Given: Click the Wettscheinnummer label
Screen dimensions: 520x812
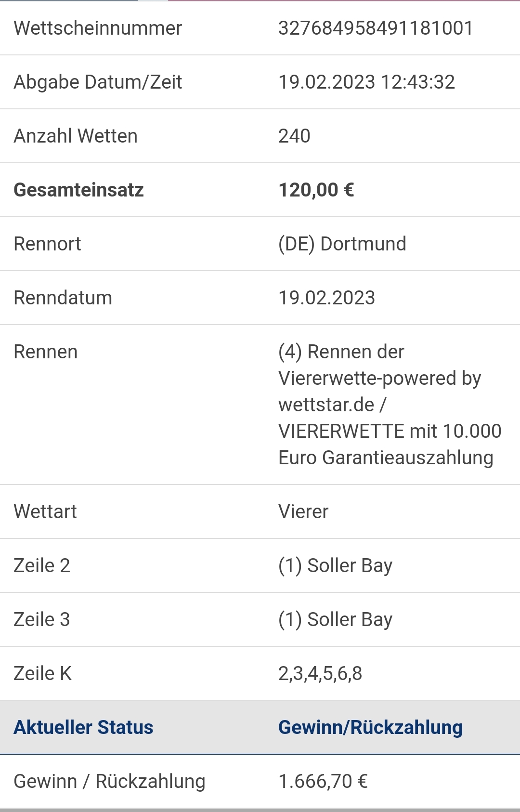Looking at the screenshot, I should click(98, 28).
